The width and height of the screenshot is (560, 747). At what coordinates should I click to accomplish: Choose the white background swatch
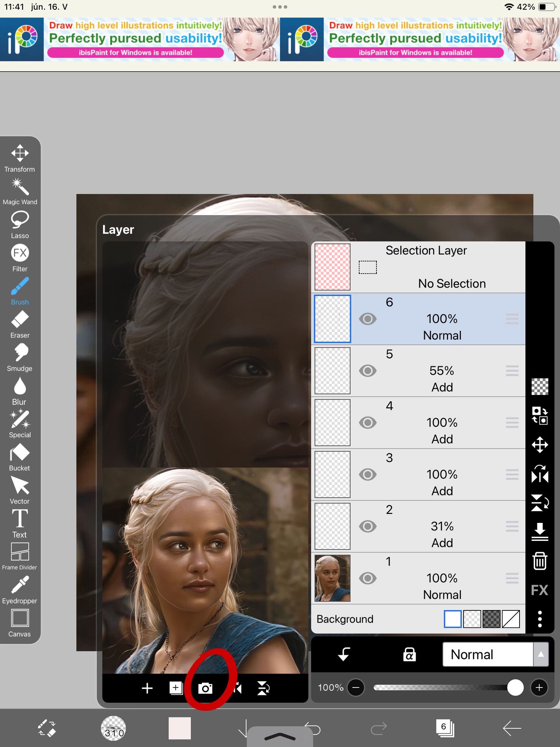(x=453, y=619)
